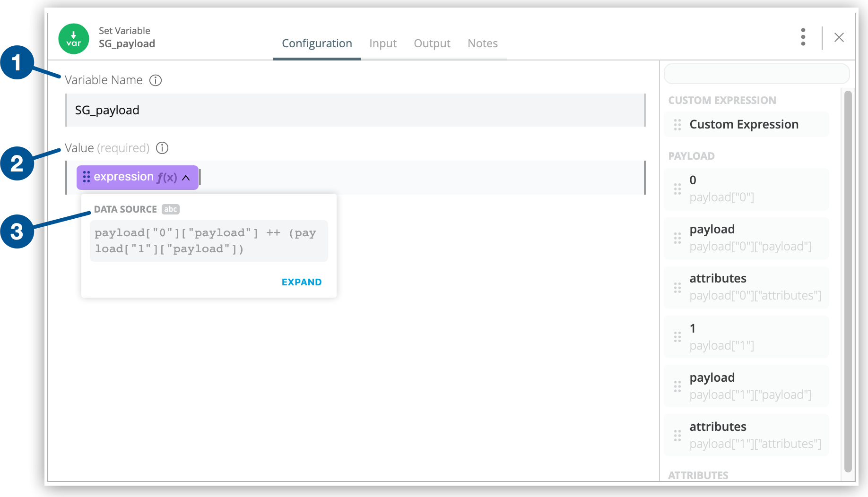Viewport: 868px width, 497px height.
Task: Select the Configuration tab
Action: [x=317, y=43]
